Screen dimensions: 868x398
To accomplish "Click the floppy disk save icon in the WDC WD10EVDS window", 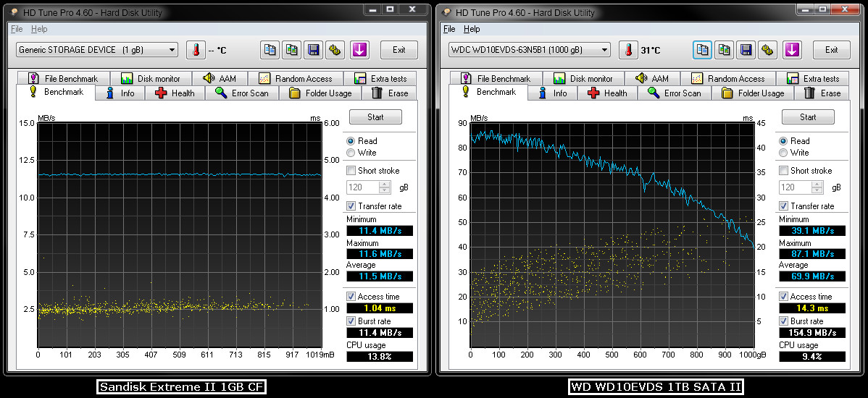I will (x=746, y=50).
